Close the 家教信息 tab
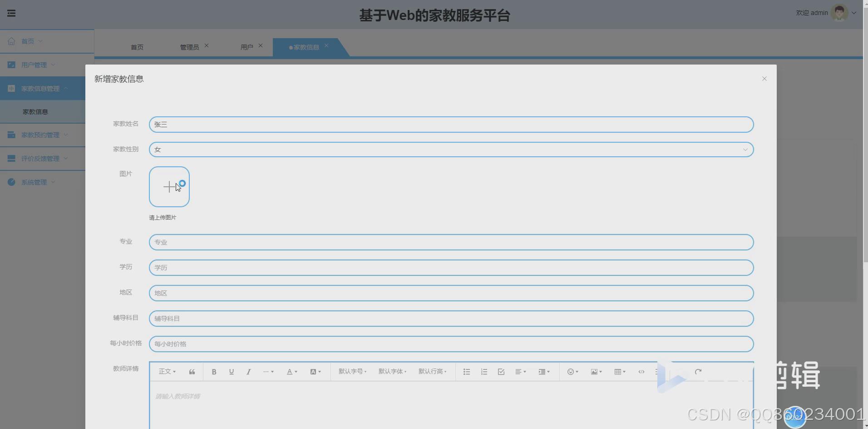Image resolution: width=868 pixels, height=429 pixels. pyautogui.click(x=326, y=45)
